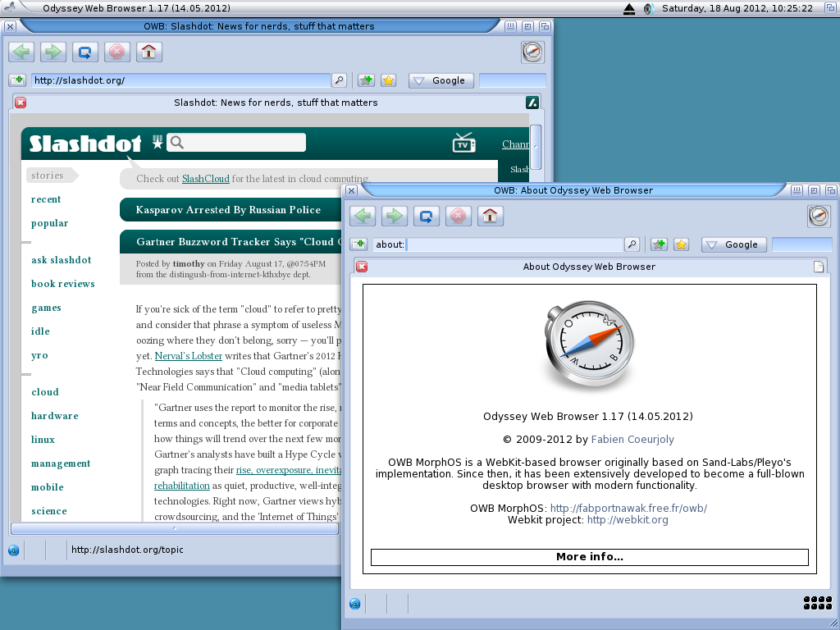
Task: Open bookmarks star in the Slashdot window
Action: pos(388,80)
